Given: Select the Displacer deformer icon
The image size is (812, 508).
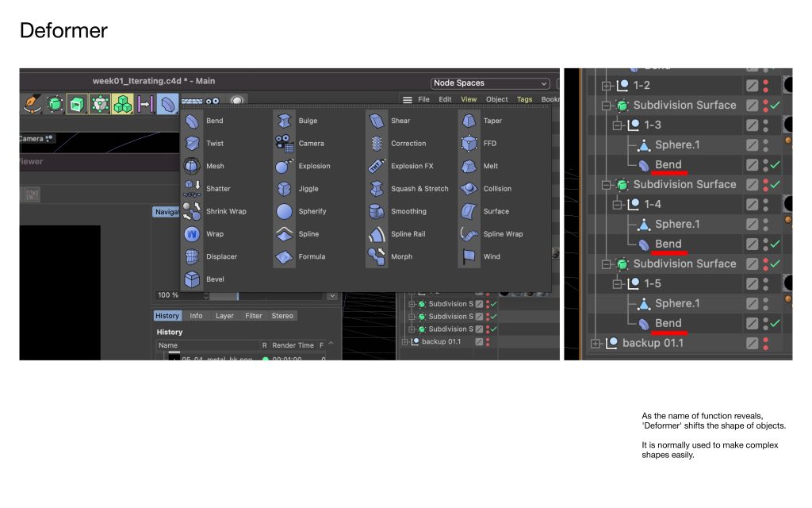Looking at the screenshot, I should tap(192, 256).
